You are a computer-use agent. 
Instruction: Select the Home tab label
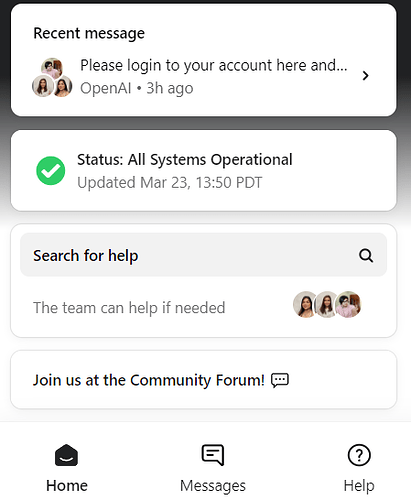(x=67, y=486)
